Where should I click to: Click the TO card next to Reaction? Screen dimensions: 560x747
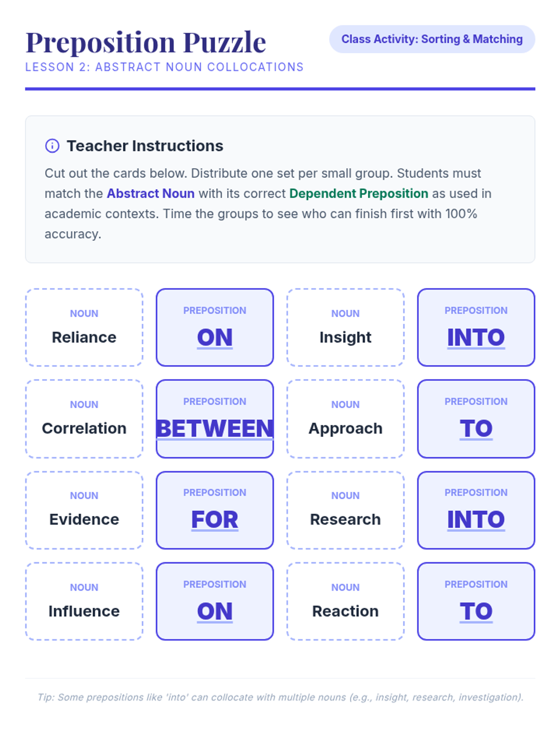[476, 601]
